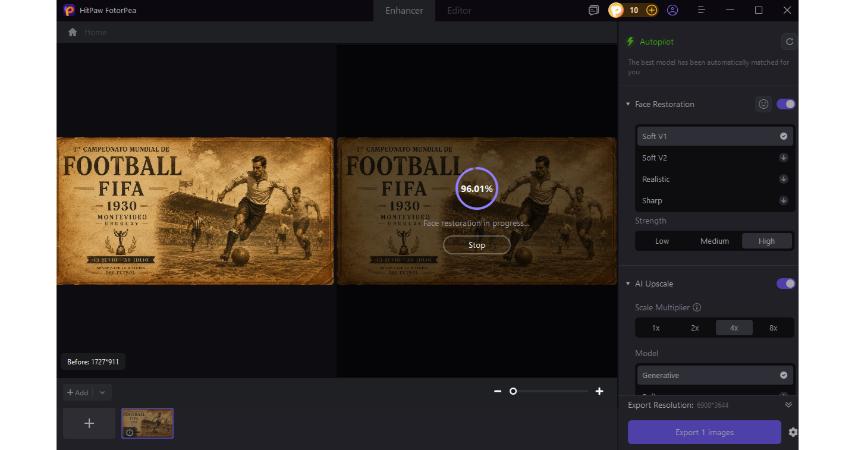The image size is (855, 450).
Task: Open export settings gear icon
Action: point(792,432)
